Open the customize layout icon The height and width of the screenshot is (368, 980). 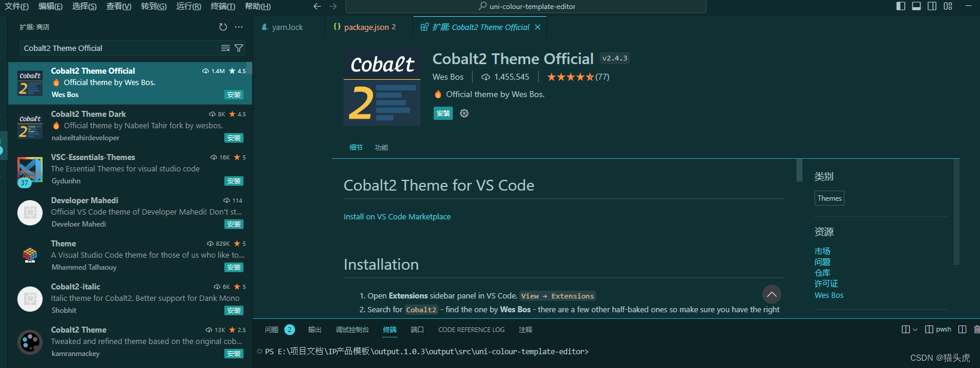(x=948, y=6)
